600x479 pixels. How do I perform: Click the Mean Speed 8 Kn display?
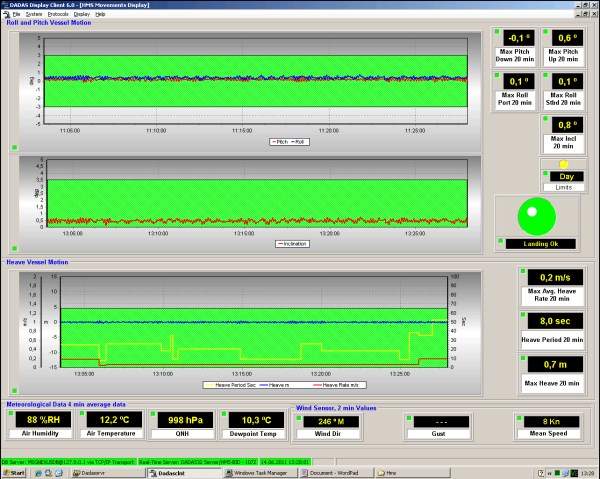coord(551,421)
